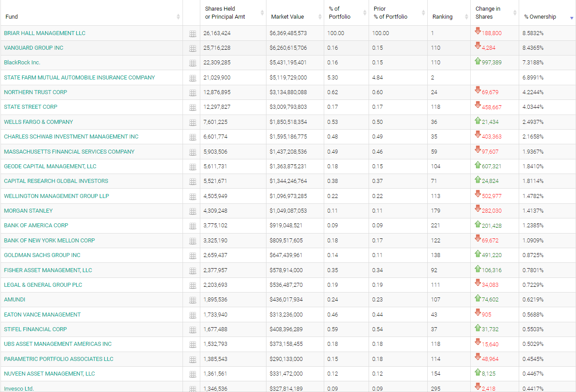
Task: Open STATE FARM MUTUAL AUTOMOBILE INSURANCE COMPANY link
Action: coord(79,78)
